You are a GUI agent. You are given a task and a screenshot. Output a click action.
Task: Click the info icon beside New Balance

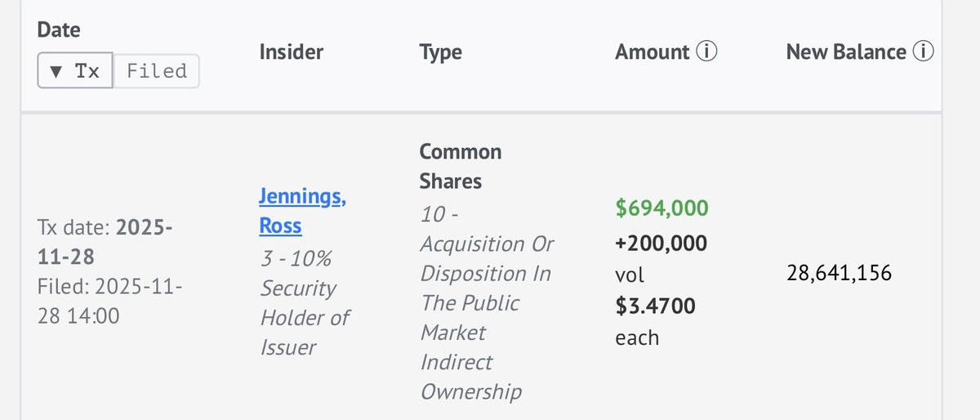pyautogui.click(x=923, y=52)
